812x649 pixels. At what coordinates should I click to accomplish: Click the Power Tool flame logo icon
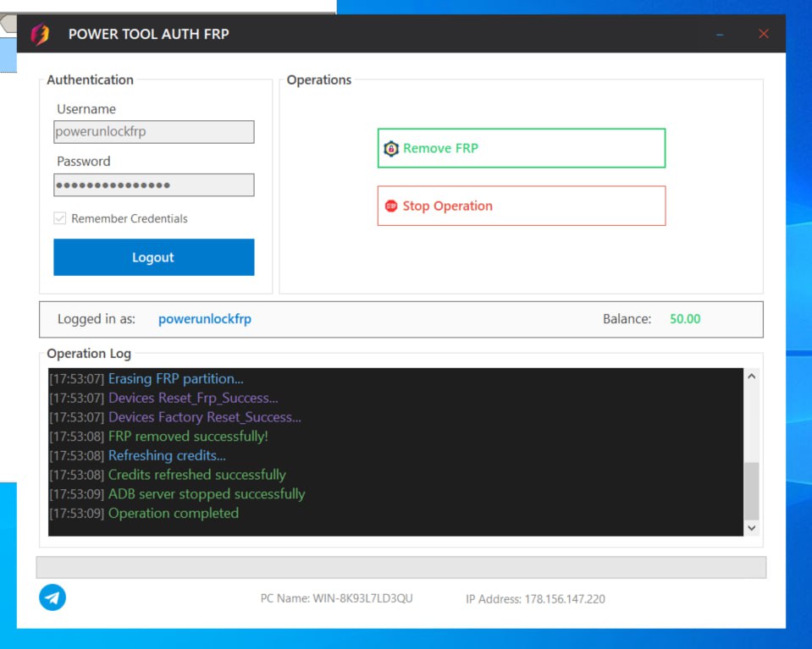point(40,35)
